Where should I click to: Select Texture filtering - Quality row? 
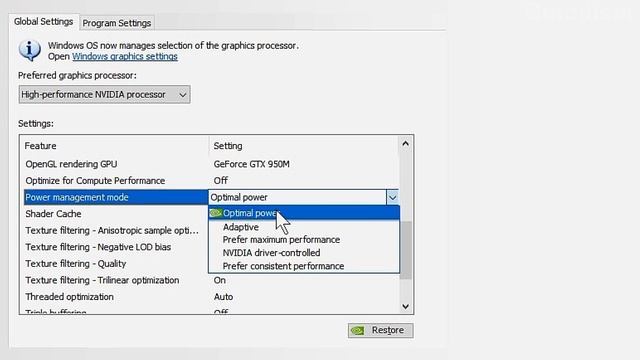(116, 264)
